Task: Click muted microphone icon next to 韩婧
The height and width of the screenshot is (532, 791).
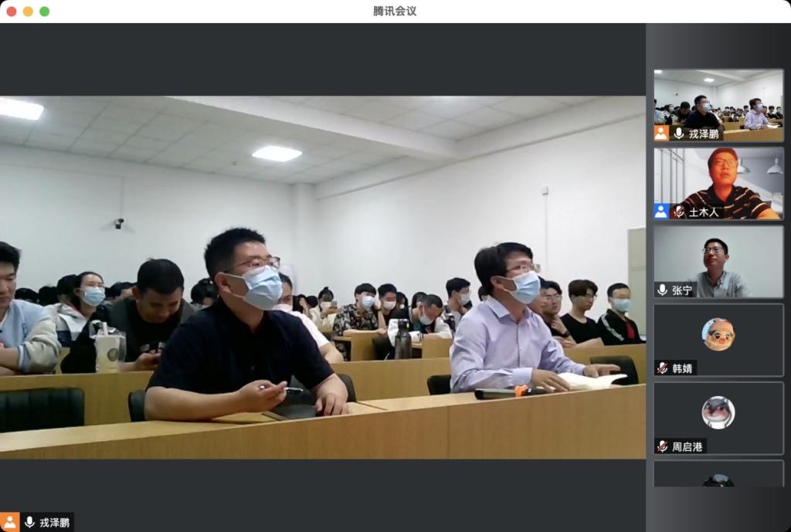Action: [x=663, y=368]
